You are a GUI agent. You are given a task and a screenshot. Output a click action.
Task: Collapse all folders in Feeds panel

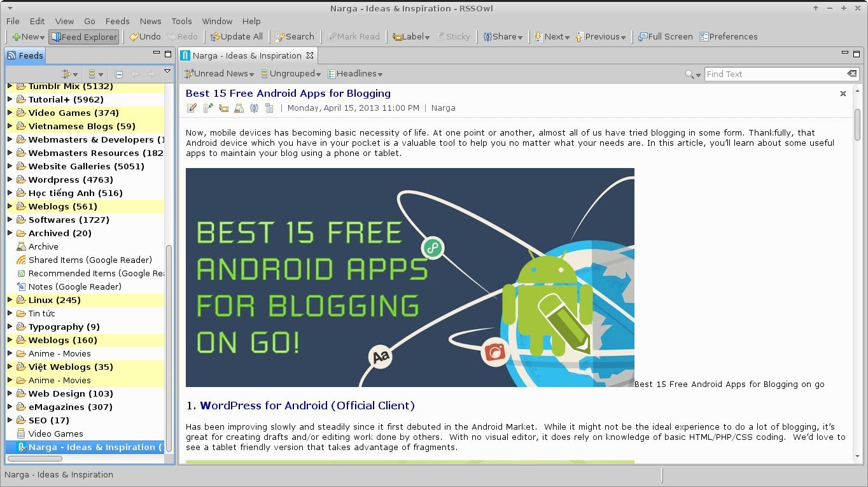pos(118,74)
